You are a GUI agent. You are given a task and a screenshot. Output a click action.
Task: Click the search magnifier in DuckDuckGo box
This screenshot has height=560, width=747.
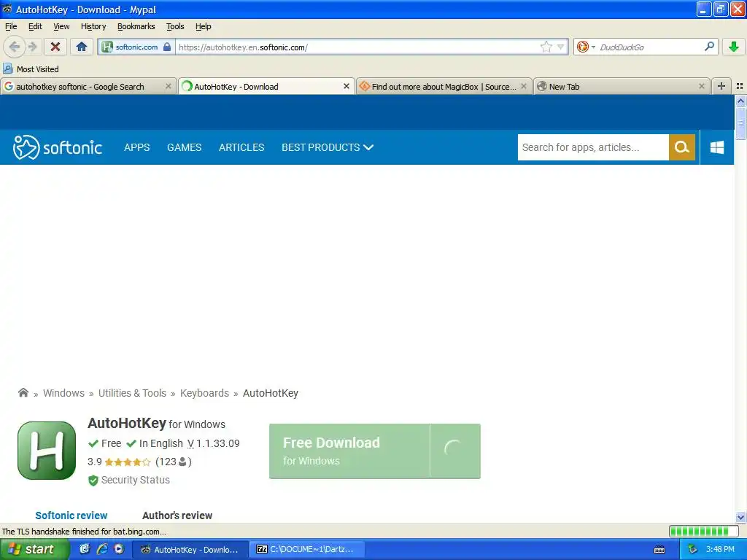[x=709, y=47]
